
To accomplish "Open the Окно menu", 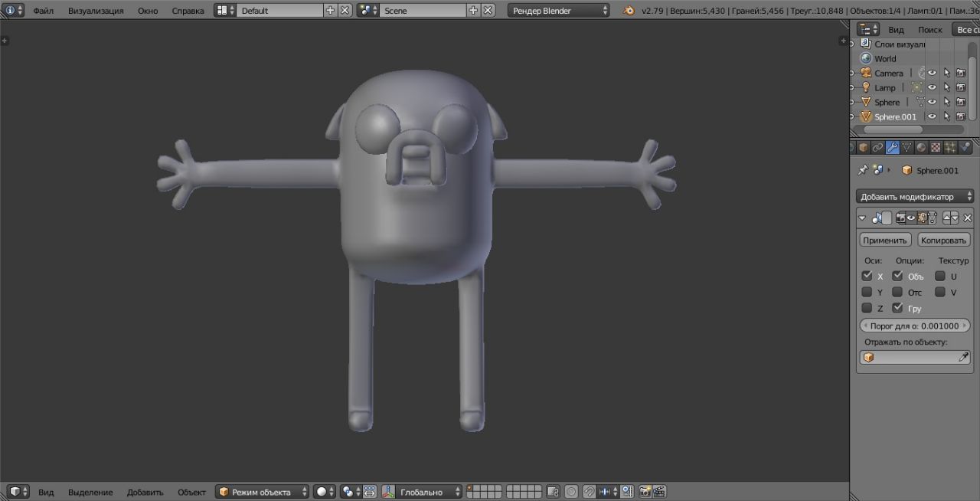I will [148, 11].
